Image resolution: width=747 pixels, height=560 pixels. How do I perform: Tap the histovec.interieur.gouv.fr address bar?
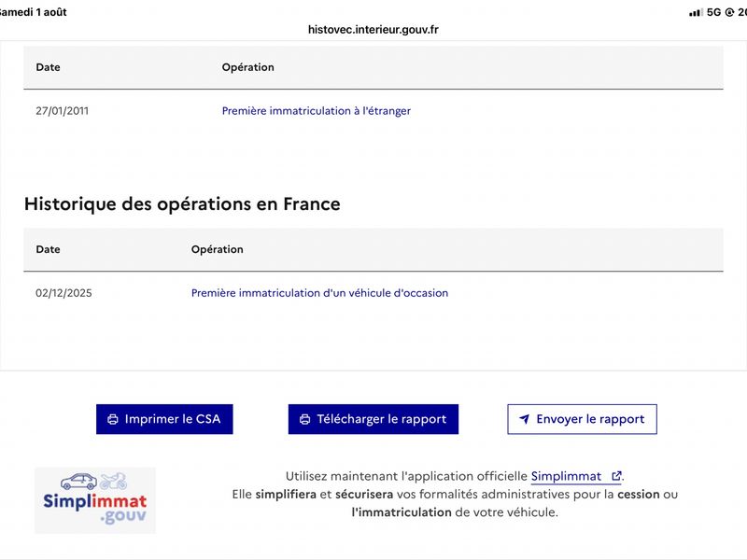point(373,30)
